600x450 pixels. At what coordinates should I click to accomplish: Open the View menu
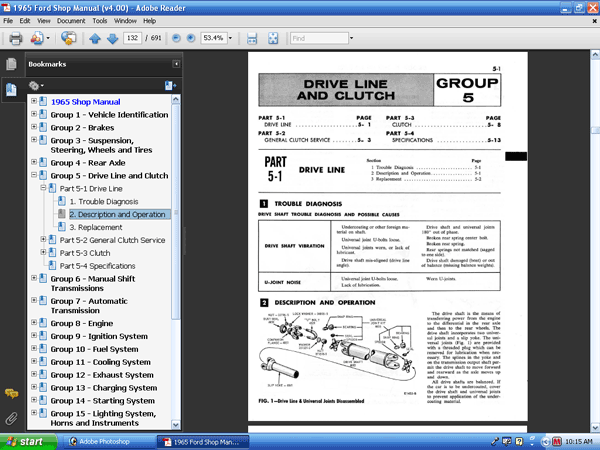point(44,21)
